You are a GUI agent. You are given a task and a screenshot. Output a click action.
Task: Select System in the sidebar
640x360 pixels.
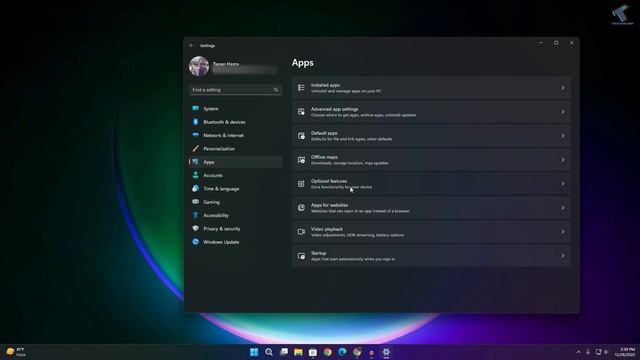tap(236, 109)
